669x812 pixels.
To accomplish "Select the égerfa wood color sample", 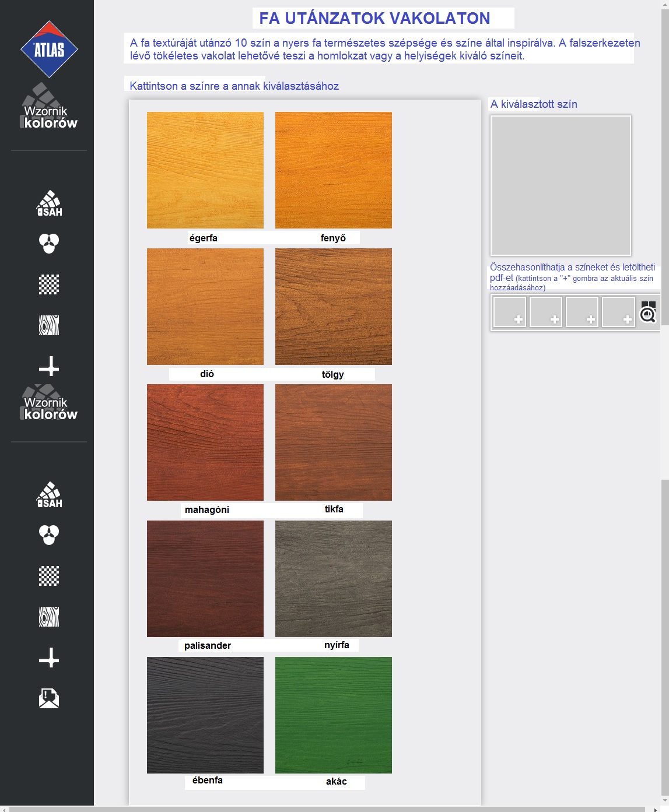I will click(205, 170).
